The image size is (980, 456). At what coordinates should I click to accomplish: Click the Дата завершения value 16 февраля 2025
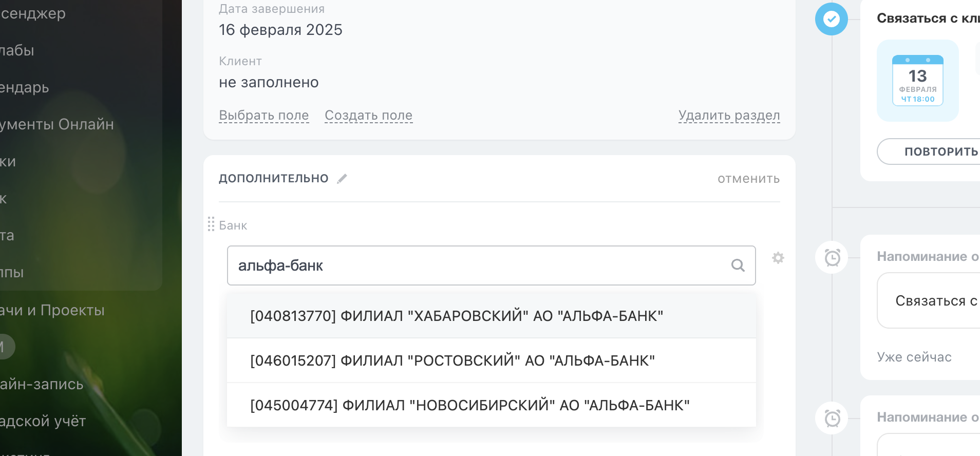tap(280, 30)
